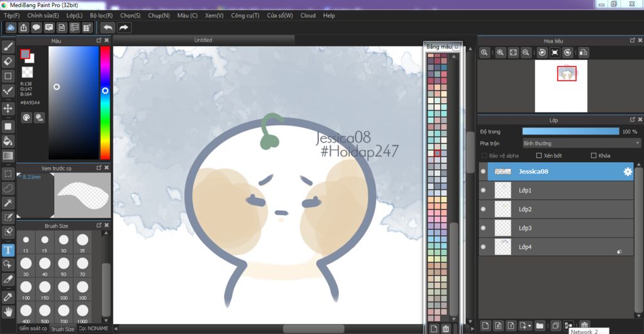Open the Pha trộn blend mode dropdown
The image size is (644, 334).
pos(581,143)
